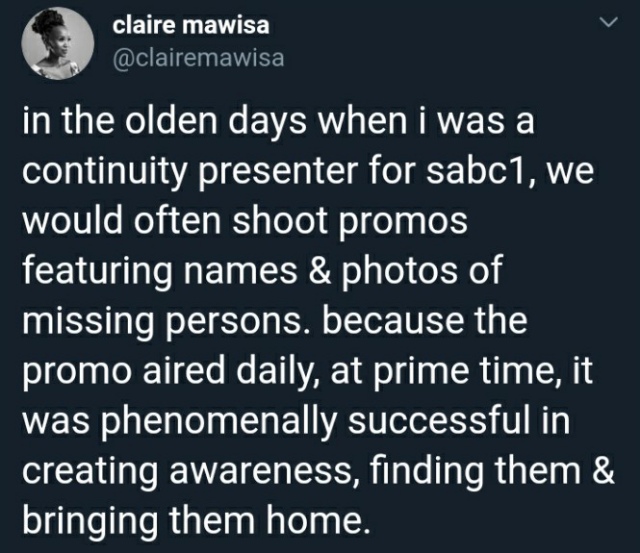640x553 pixels.
Task: Click the word sabc1 in tweet
Action: click(x=474, y=171)
